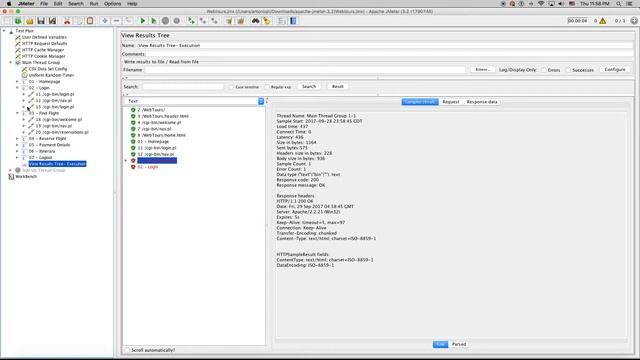Screen dimensions: 640x360
Task: Click the Clear broom icon
Action: tap(229, 21)
